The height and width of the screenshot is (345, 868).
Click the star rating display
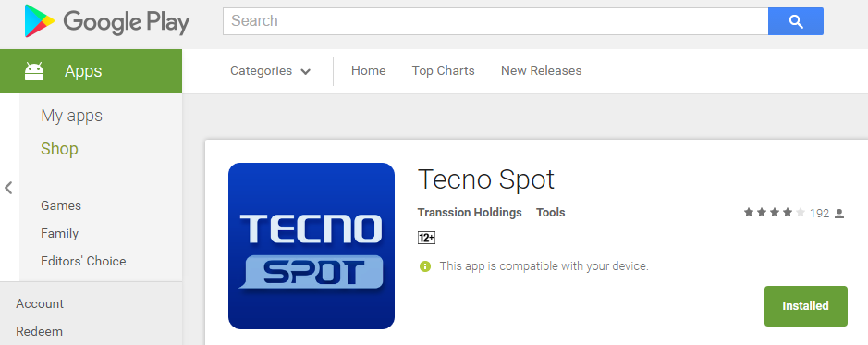click(774, 213)
